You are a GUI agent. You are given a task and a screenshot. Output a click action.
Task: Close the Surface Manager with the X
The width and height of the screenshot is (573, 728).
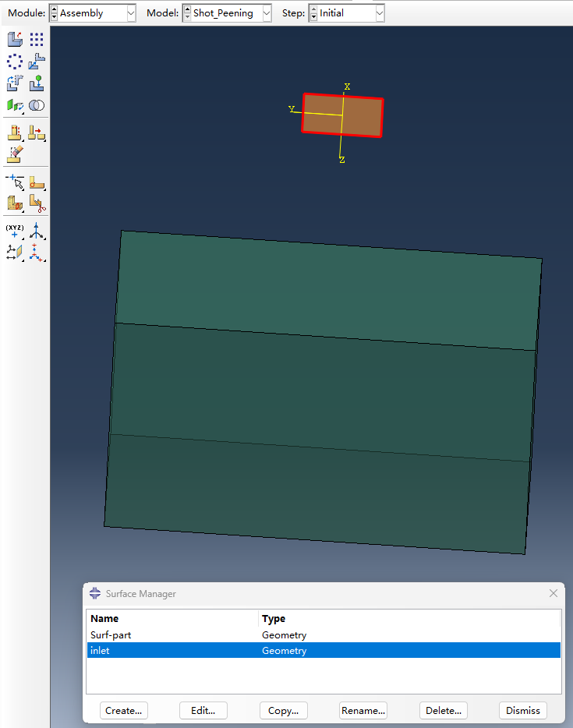(553, 593)
